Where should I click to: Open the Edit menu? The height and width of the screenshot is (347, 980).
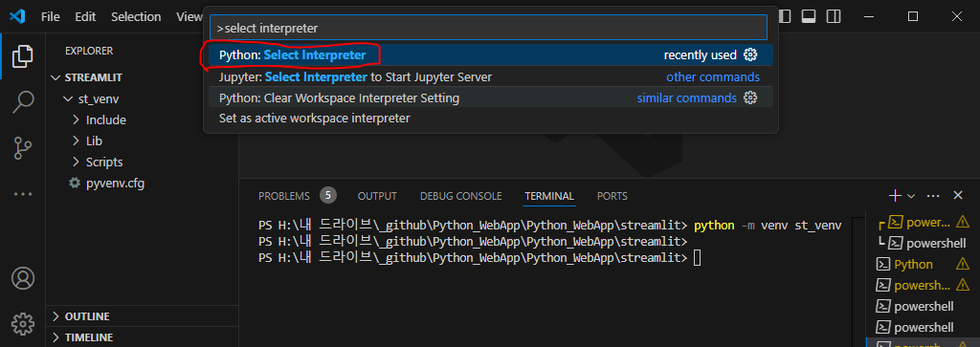click(85, 17)
